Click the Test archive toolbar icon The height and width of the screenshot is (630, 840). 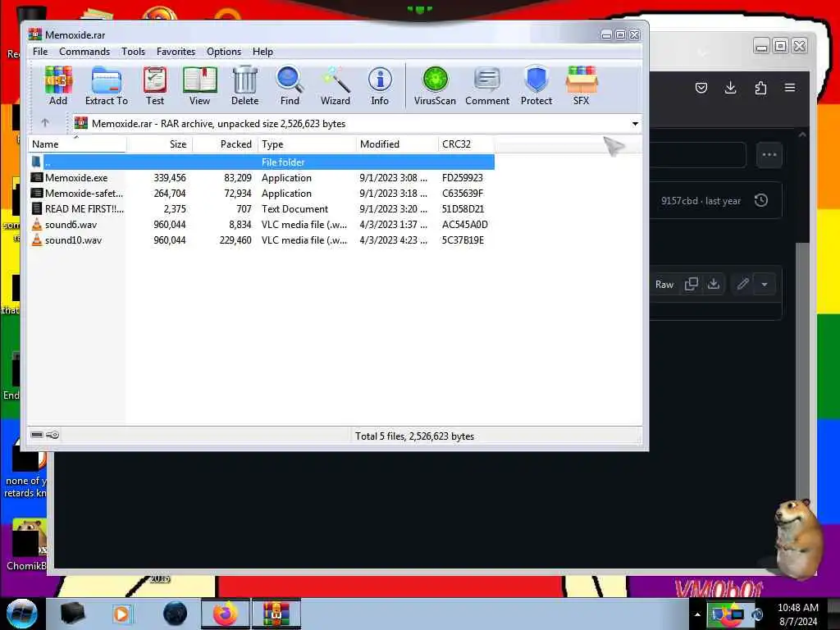(x=155, y=85)
